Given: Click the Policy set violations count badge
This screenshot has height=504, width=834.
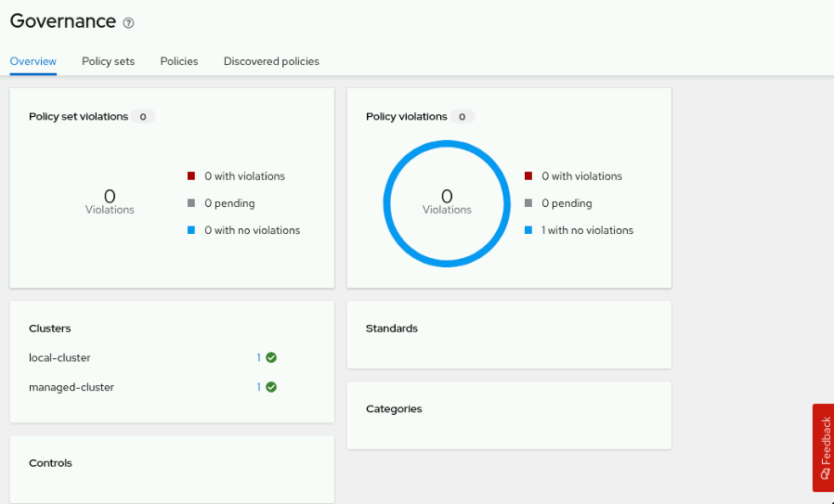Looking at the screenshot, I should [x=143, y=116].
